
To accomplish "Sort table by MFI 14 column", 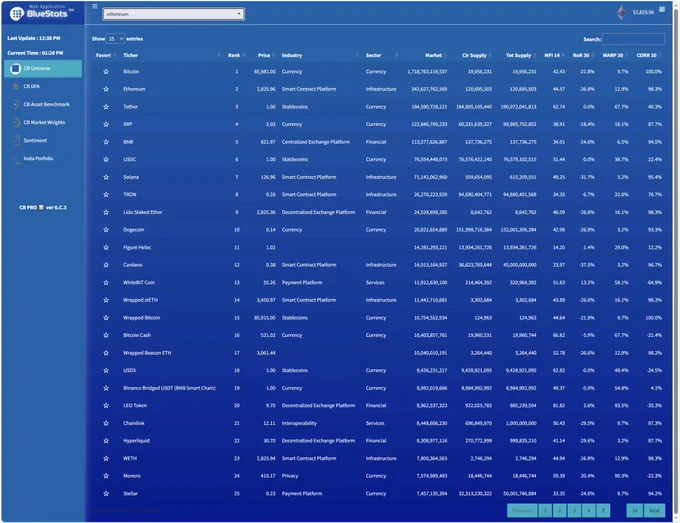I will pyautogui.click(x=553, y=55).
